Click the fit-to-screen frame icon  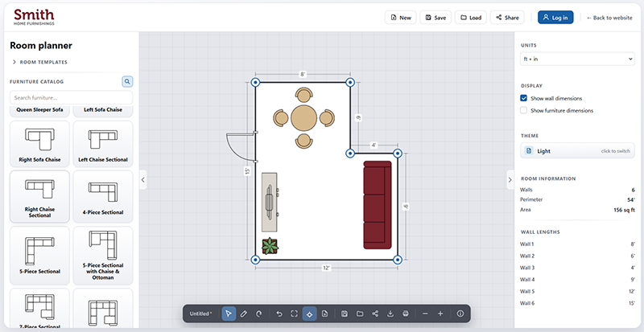(294, 314)
